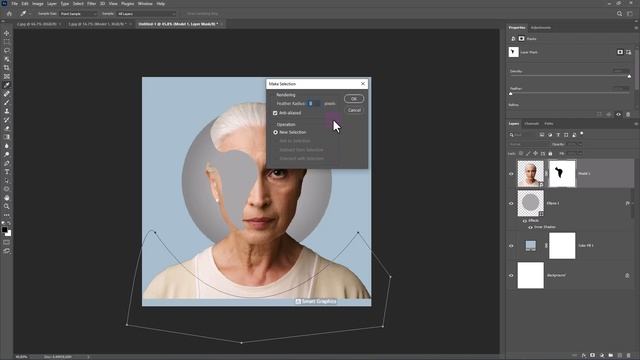
Task: Open the Image menu
Action: point(38,4)
